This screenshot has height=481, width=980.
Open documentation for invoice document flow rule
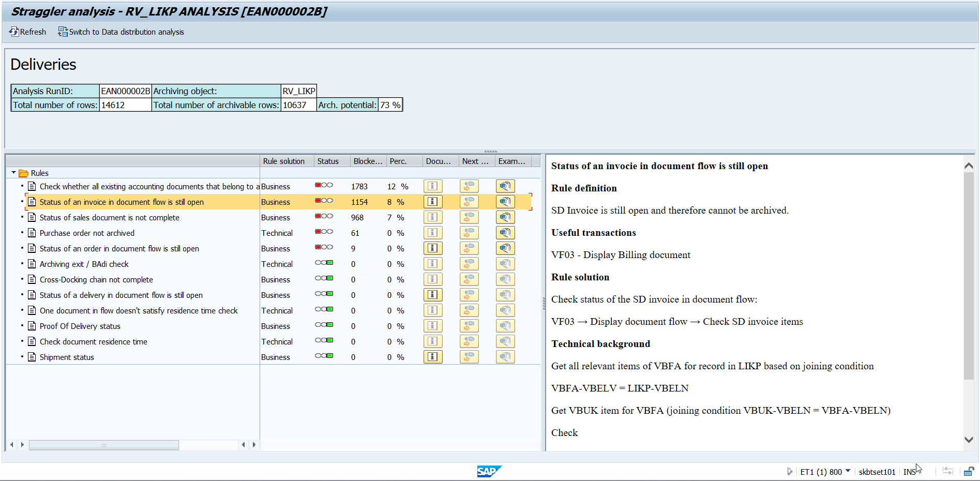[433, 202]
